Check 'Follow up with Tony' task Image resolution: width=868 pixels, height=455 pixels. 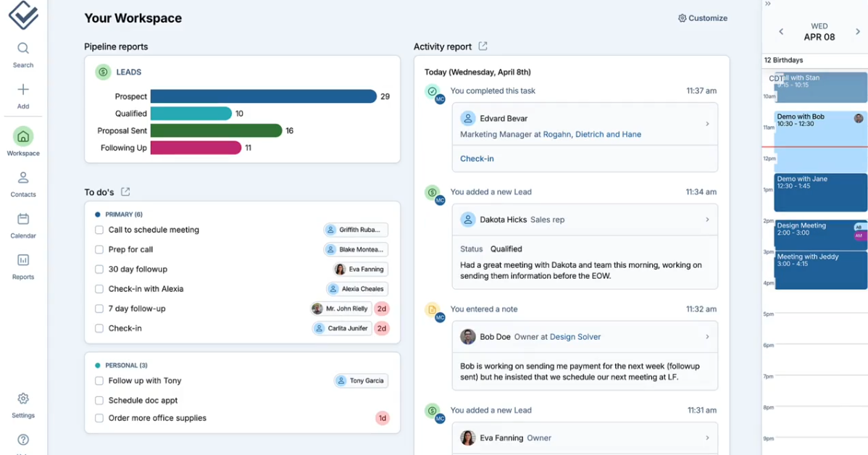pyautogui.click(x=99, y=381)
